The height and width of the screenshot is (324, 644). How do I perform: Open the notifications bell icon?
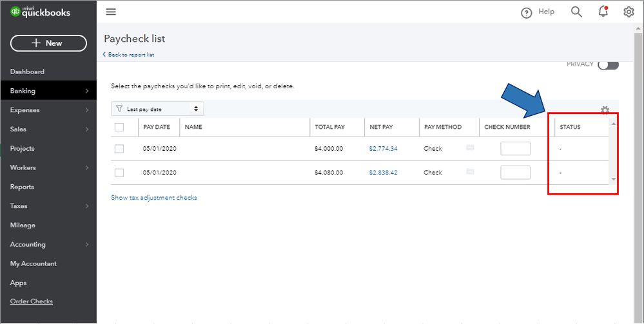603,12
